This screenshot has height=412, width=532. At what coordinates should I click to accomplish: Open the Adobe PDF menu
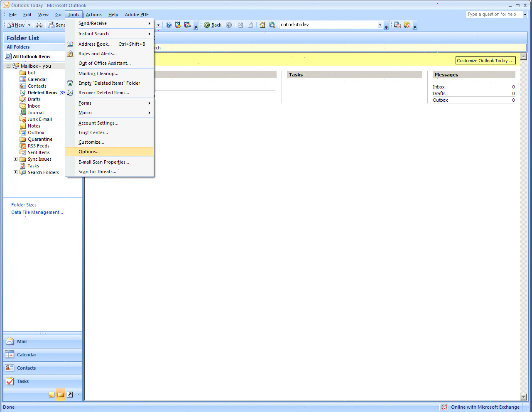[x=137, y=15]
